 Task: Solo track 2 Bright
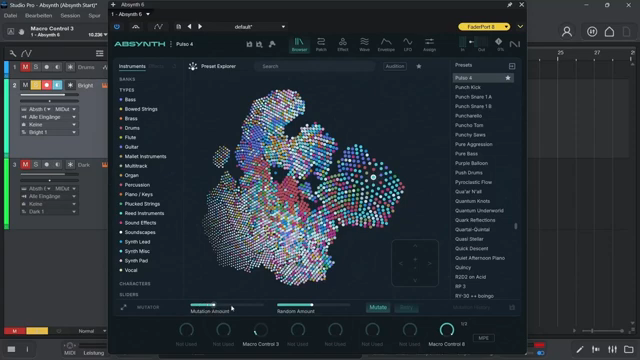tap(36, 85)
